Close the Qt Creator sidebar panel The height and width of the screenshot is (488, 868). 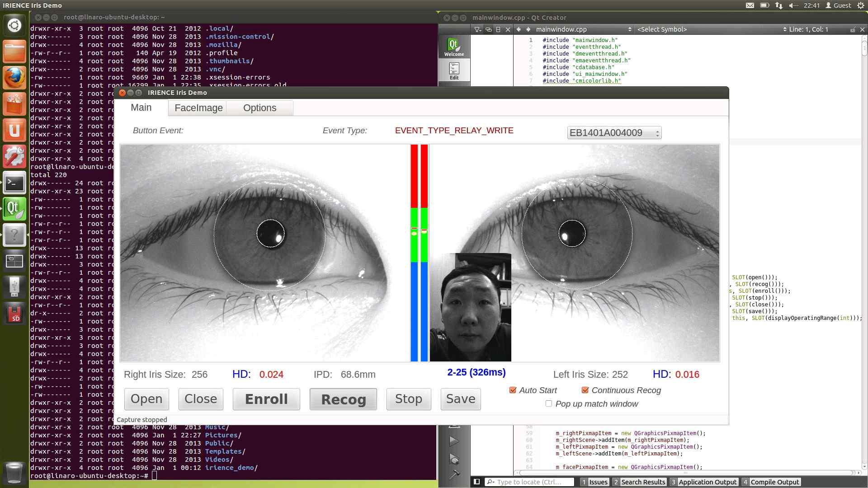508,29
